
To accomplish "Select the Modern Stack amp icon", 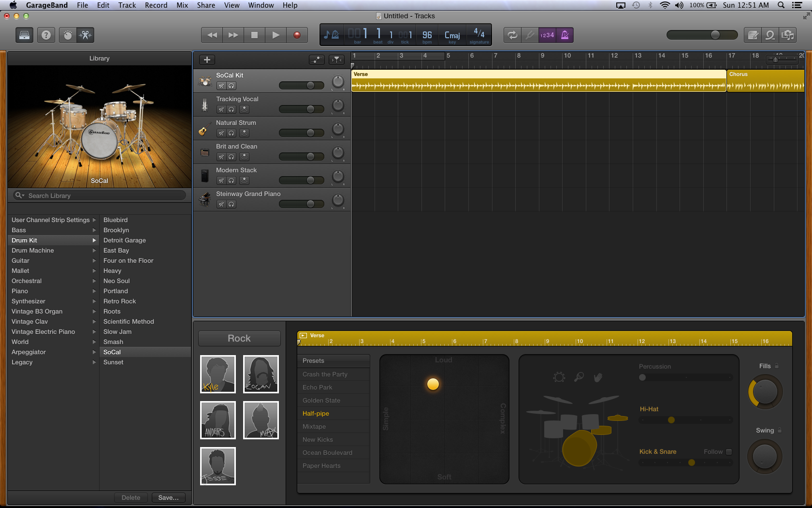I will [205, 176].
